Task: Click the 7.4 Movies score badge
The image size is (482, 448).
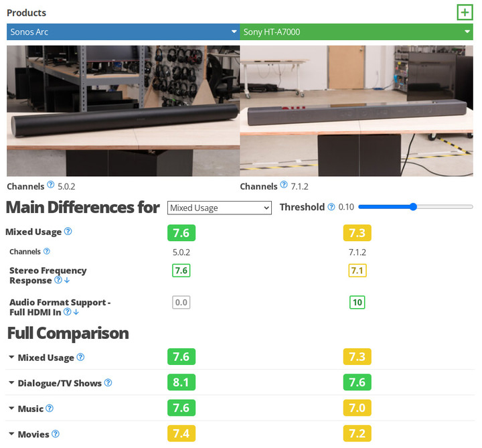Action: coord(181,433)
